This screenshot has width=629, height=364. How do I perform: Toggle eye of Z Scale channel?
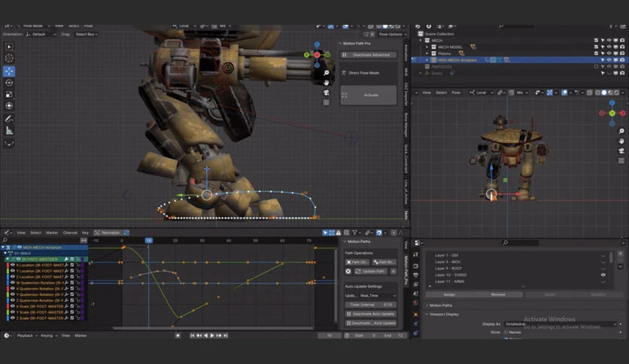coord(13,318)
